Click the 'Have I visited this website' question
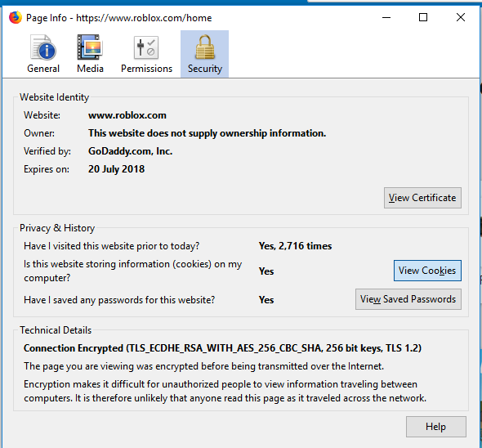The height and width of the screenshot is (448, 482). click(x=112, y=246)
